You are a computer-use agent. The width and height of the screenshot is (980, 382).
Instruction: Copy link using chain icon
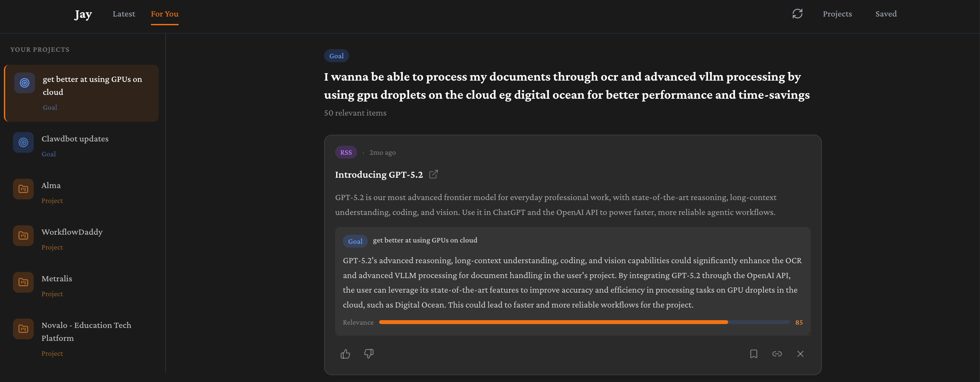[776, 354]
